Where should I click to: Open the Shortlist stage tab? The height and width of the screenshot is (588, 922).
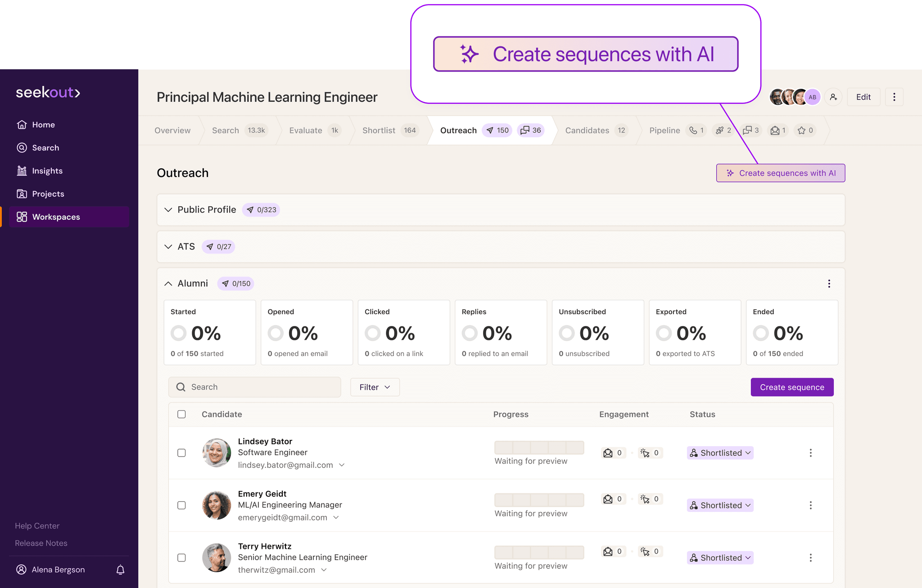pyautogui.click(x=378, y=130)
